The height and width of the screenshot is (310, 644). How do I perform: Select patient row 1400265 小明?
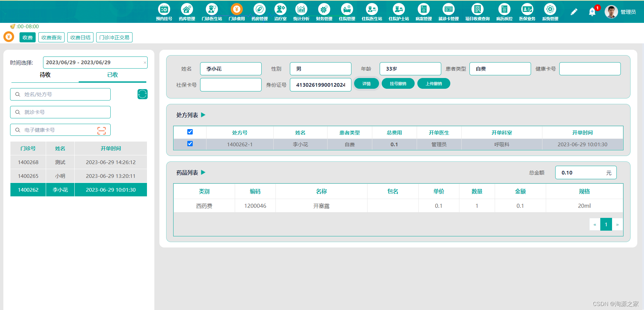(x=79, y=176)
